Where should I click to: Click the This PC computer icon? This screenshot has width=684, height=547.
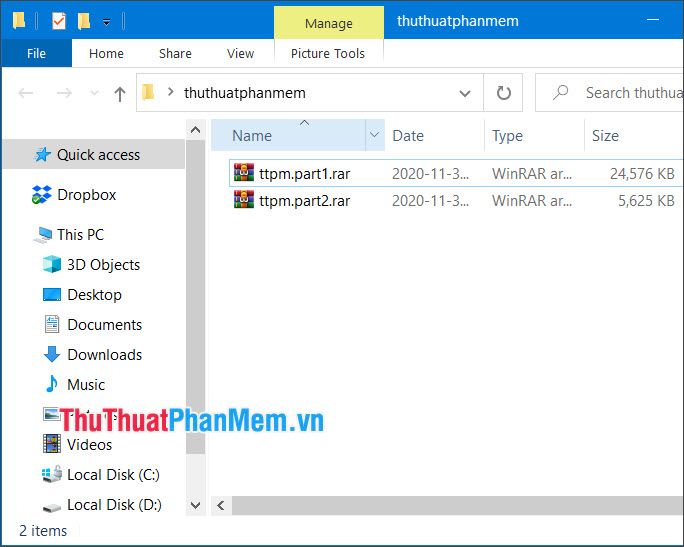[x=42, y=235]
